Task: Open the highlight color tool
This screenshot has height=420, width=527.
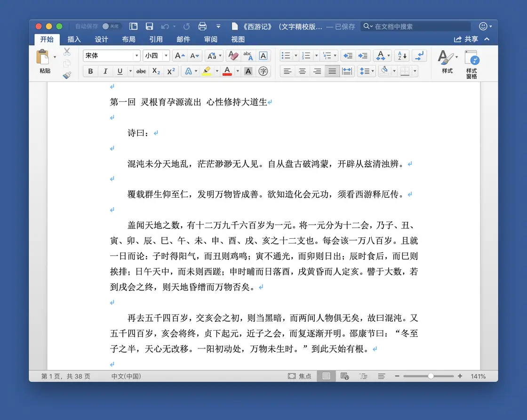Action: tap(208, 71)
